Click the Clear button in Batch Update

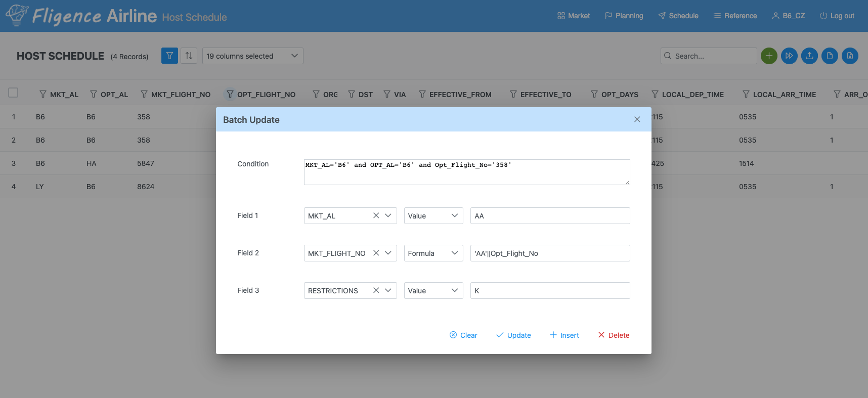[463, 335]
